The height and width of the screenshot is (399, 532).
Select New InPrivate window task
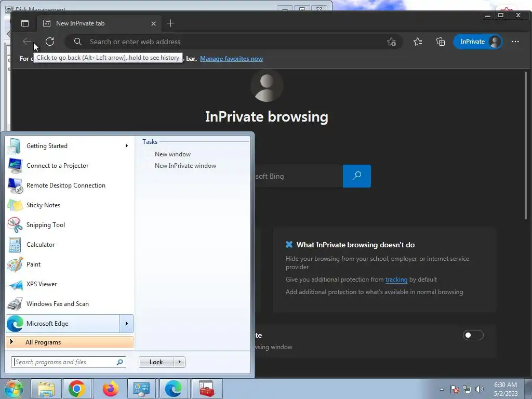click(185, 166)
